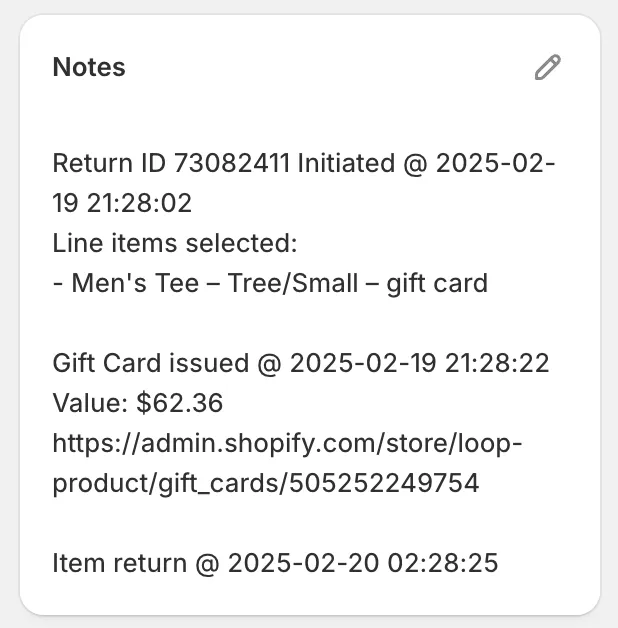Click the 21:28:02 initiation time
The width and height of the screenshot is (618, 628).
tap(139, 203)
